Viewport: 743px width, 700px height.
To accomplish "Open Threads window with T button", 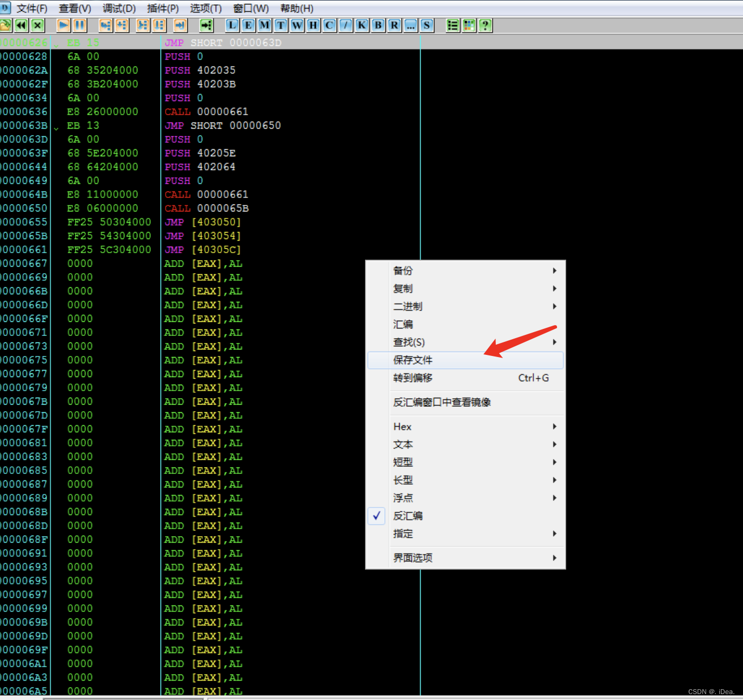I will (x=281, y=25).
